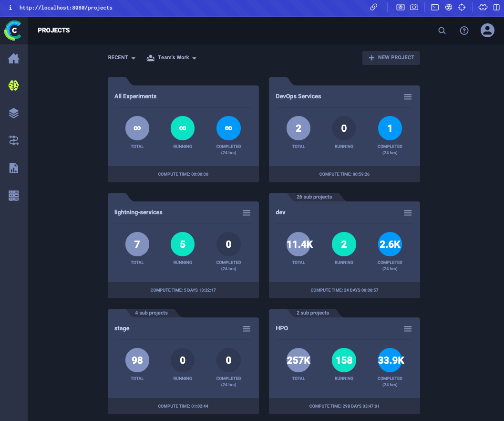Click the All Experiments running infinity circle

pos(183,128)
